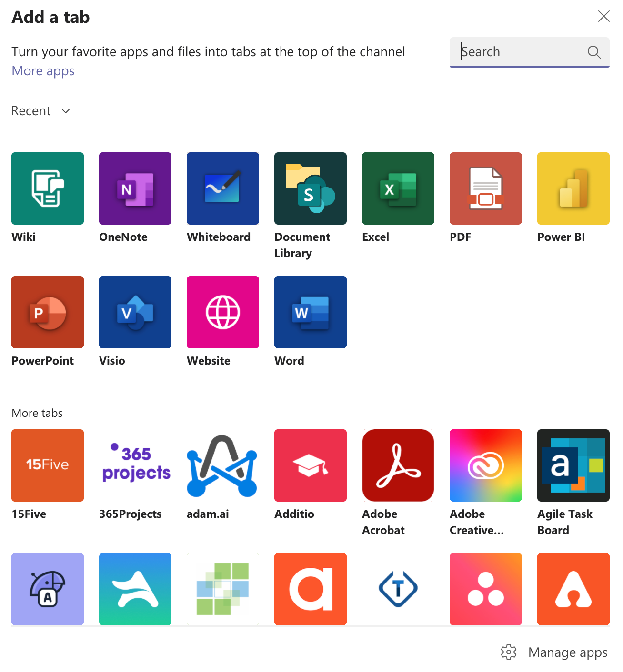The width and height of the screenshot is (623, 672).
Task: Choose the Agile Task Board app
Action: pyautogui.click(x=573, y=465)
